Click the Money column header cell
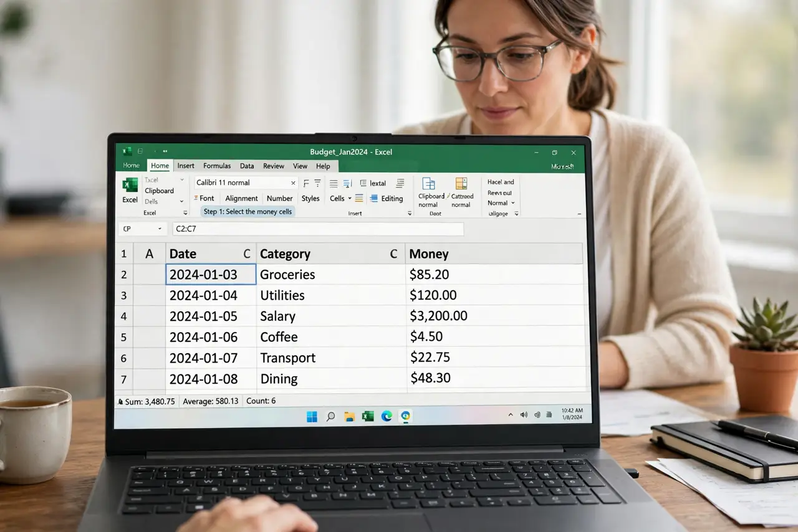Viewport: 798px width, 532px height. (x=494, y=254)
